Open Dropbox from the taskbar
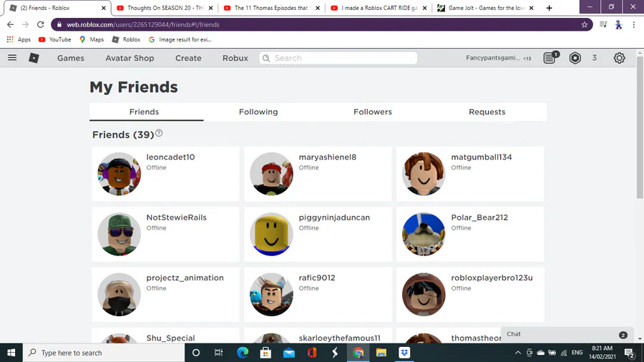 coord(404,353)
